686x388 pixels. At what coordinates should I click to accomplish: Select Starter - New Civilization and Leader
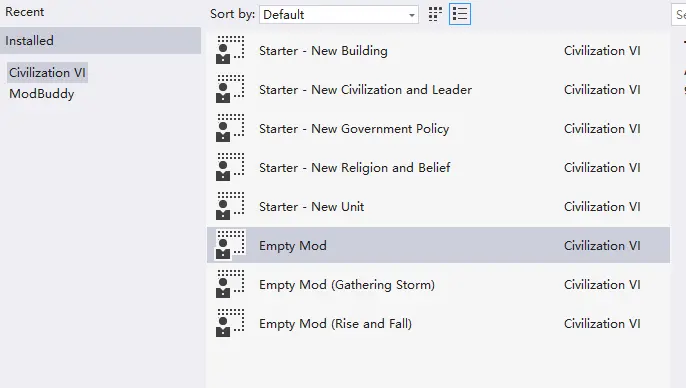click(365, 90)
